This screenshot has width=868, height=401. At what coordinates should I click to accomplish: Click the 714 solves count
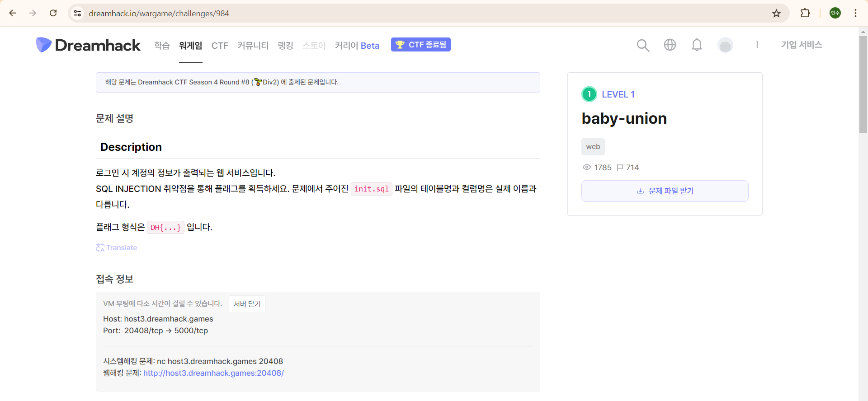(632, 168)
